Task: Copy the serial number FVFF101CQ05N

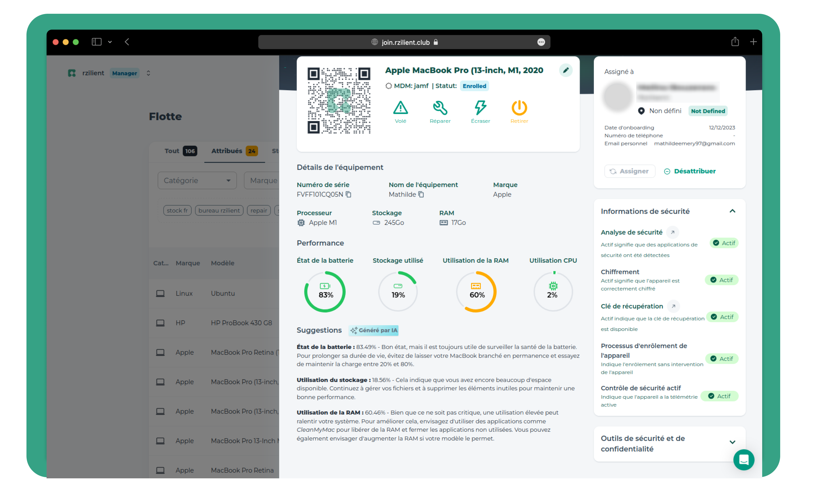Action: pyautogui.click(x=348, y=194)
